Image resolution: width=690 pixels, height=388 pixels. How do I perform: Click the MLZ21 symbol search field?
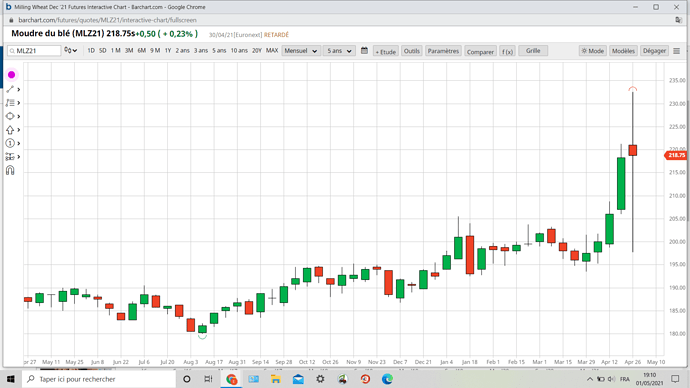pos(34,51)
